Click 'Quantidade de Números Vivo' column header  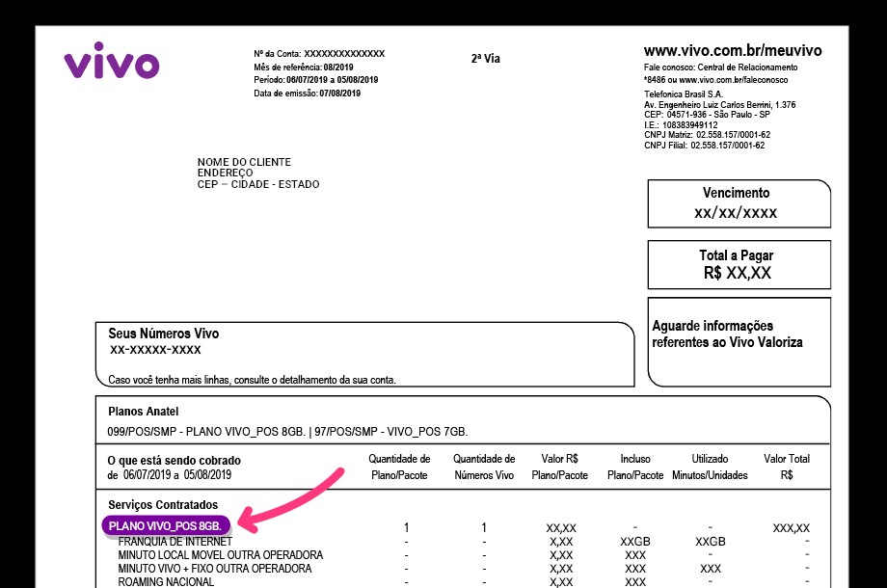pyautogui.click(x=484, y=467)
